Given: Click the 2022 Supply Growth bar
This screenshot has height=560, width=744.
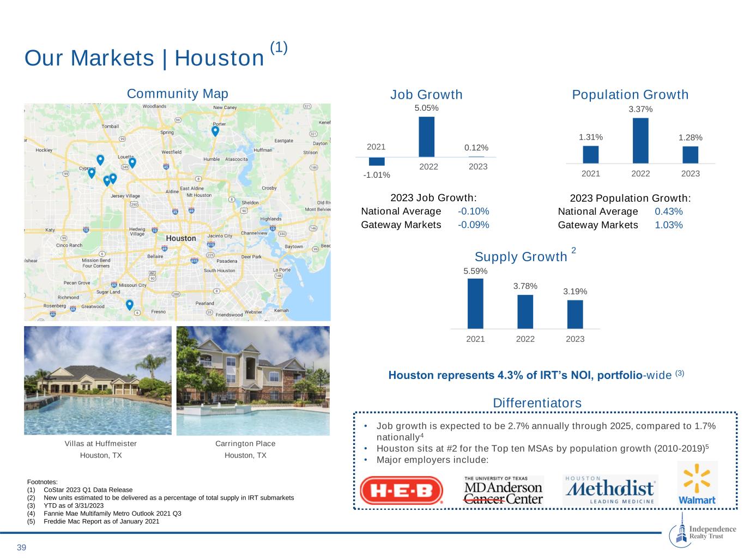Looking at the screenshot, I should click(x=525, y=312).
